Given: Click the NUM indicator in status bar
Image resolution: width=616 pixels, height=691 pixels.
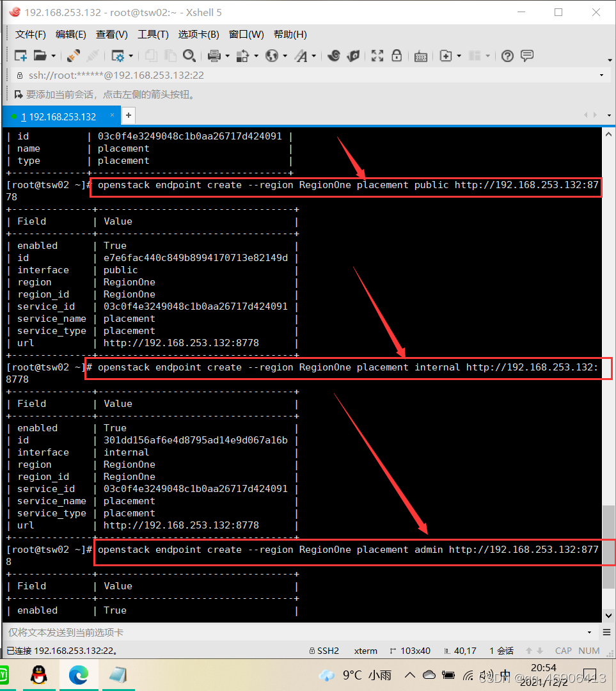Looking at the screenshot, I should point(589,651).
